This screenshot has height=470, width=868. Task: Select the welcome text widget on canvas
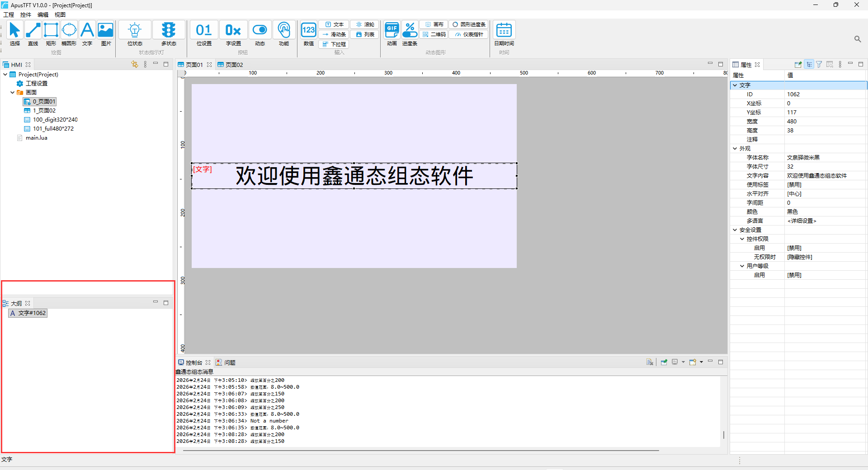click(x=354, y=176)
